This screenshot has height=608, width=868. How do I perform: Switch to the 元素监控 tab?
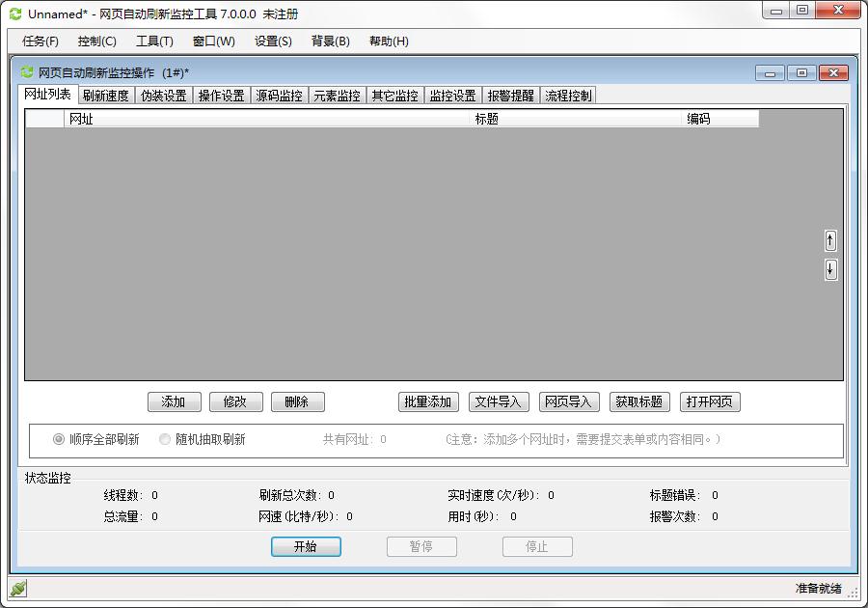click(337, 95)
